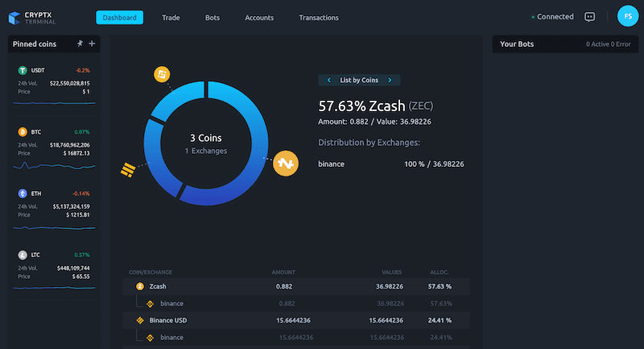Viewport: 644px width, 349px height.
Task: Click the BTC price sparkline chart
Action: click(54, 166)
